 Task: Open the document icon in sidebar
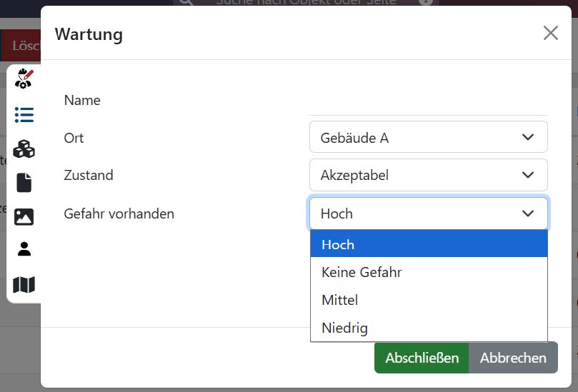coord(24,183)
